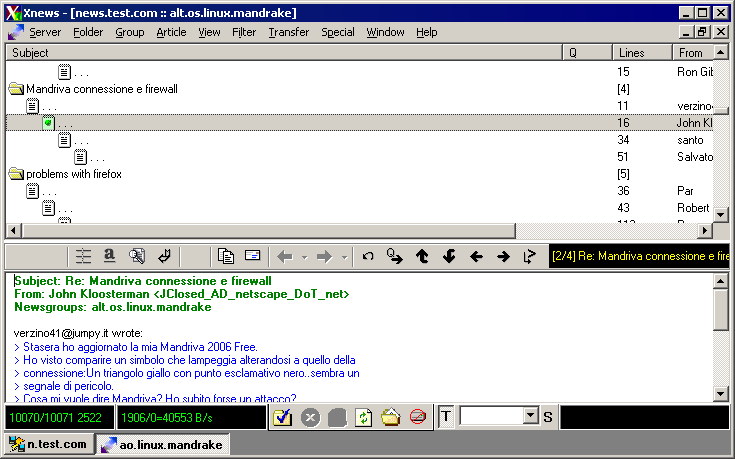Click the curved undo arrow icon
This screenshot has height=459, width=735.
pyautogui.click(x=368, y=256)
